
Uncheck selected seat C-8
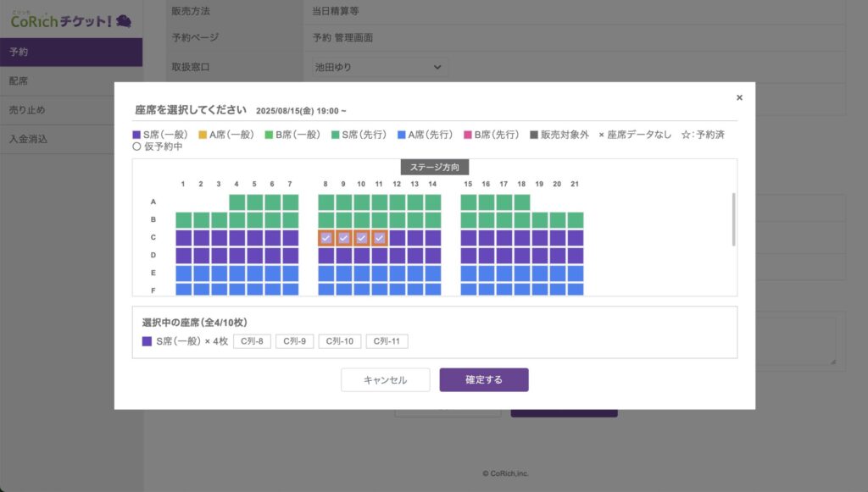(x=326, y=238)
